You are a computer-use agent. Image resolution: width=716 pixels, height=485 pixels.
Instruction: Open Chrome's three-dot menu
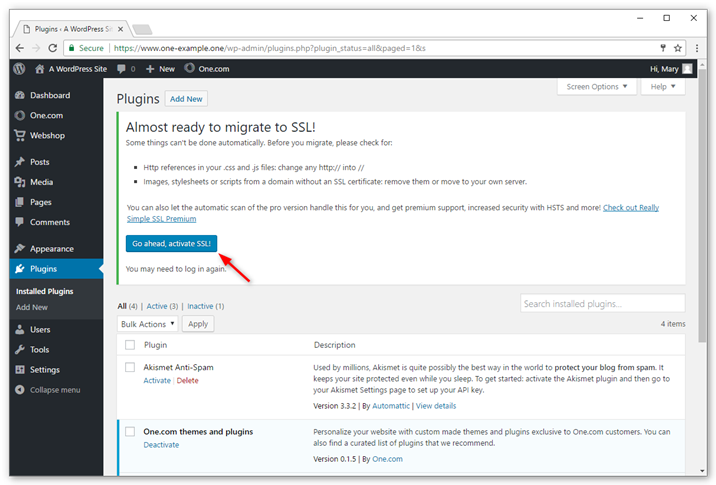[696, 48]
